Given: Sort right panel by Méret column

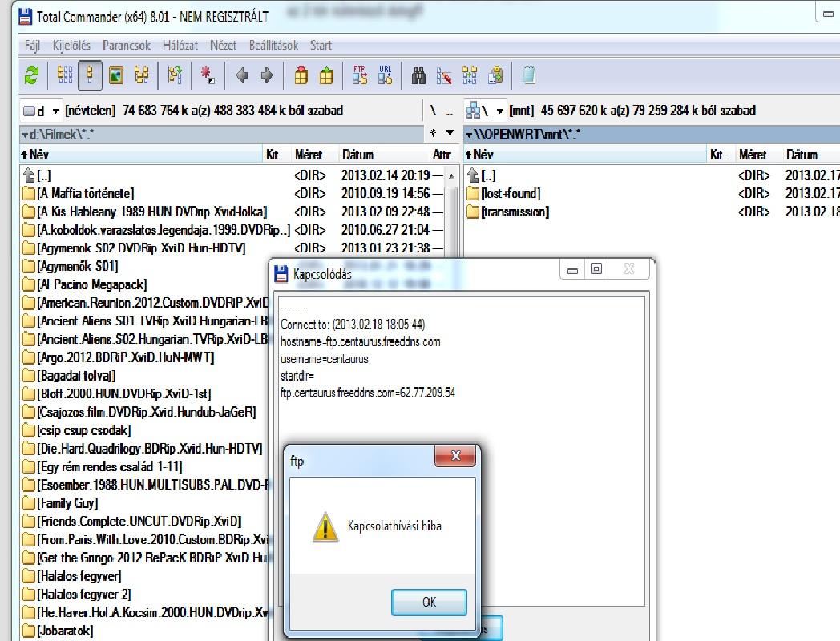Looking at the screenshot, I should [757, 155].
